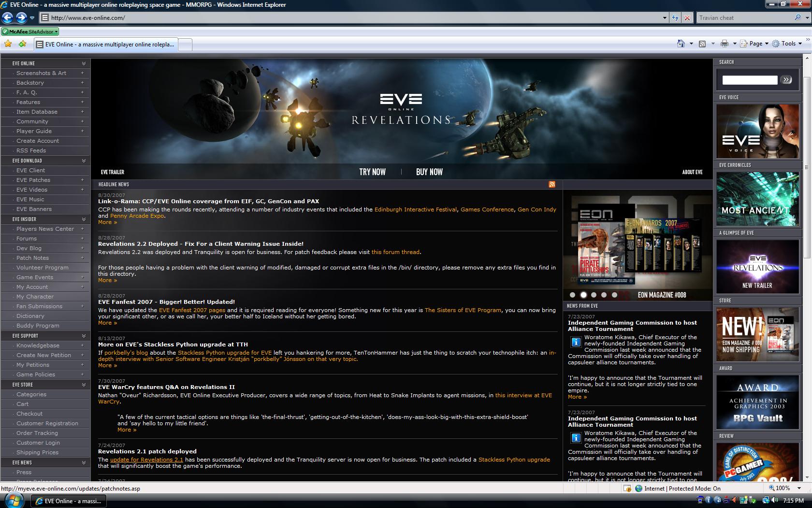This screenshot has width=812, height=508.
Task: Follow the 'this forum thread' link
Action: tap(395, 252)
